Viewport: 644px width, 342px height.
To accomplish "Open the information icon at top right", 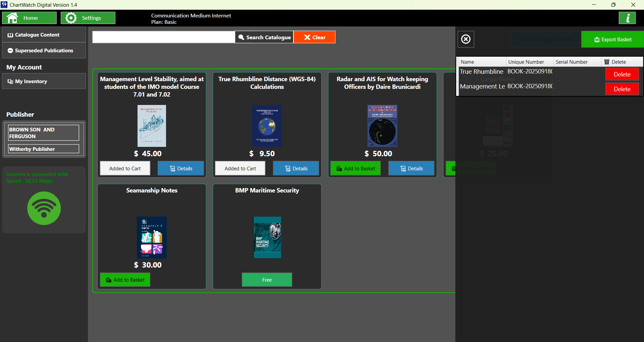I will 627,18.
